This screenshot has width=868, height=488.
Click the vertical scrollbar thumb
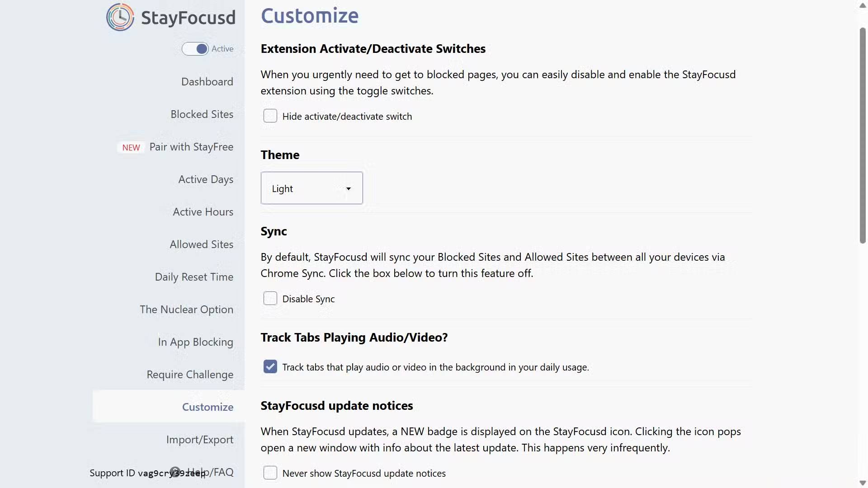pyautogui.click(x=863, y=136)
